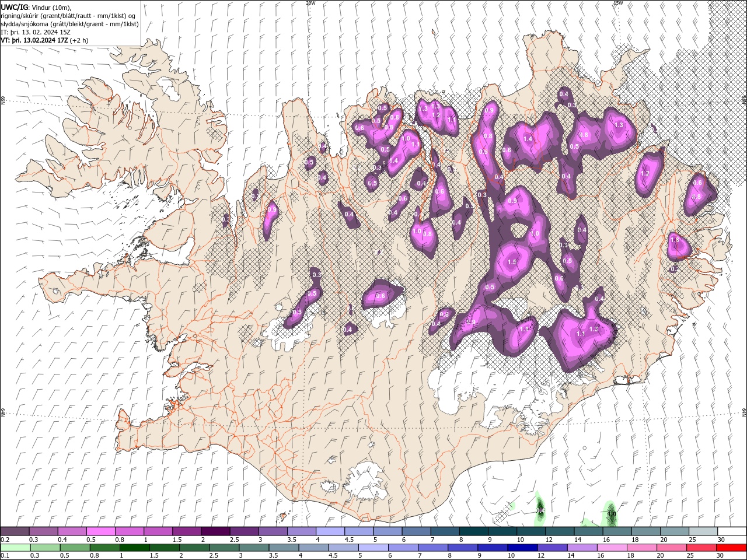Select the rain-row swatch labeled 2.5
This screenshot has height=560, width=747.
tap(224, 548)
